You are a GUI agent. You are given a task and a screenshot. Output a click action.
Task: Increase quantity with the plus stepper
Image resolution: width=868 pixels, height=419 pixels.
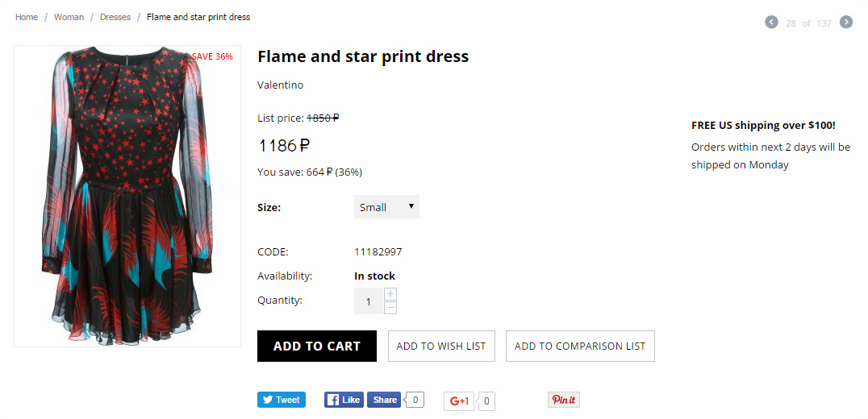(390, 294)
